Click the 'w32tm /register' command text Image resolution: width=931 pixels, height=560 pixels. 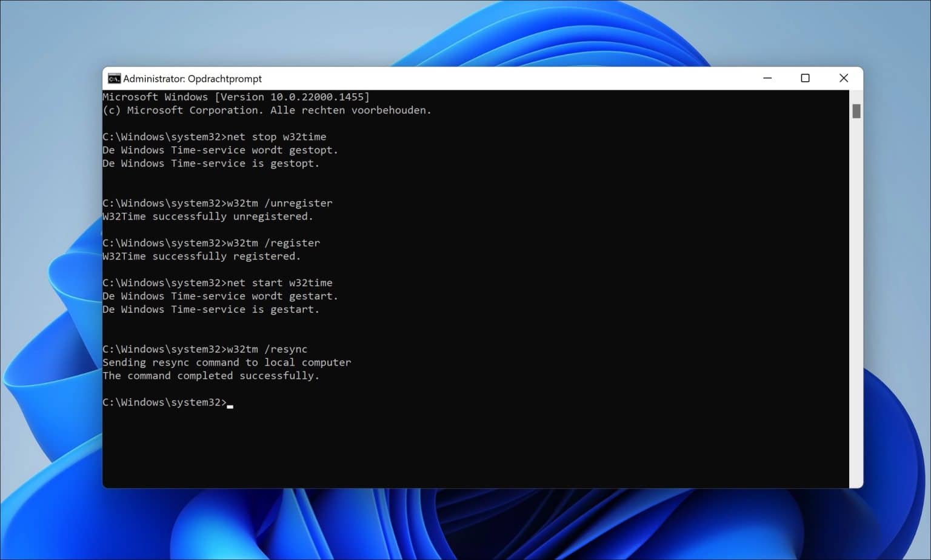(273, 242)
